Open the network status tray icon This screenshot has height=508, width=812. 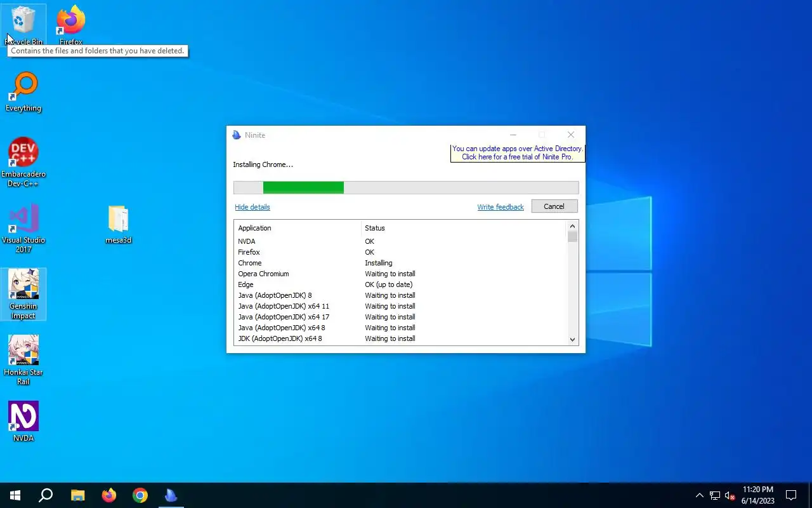pos(714,495)
